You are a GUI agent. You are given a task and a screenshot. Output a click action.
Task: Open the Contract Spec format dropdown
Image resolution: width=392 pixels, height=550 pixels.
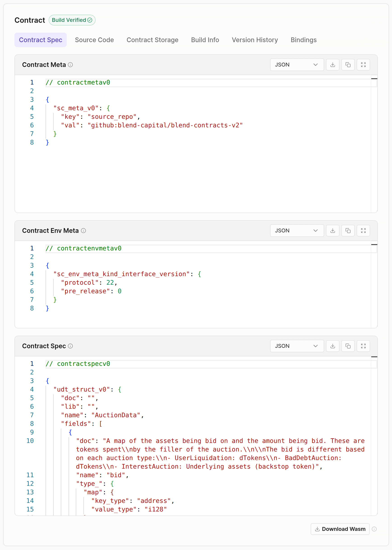tap(297, 346)
